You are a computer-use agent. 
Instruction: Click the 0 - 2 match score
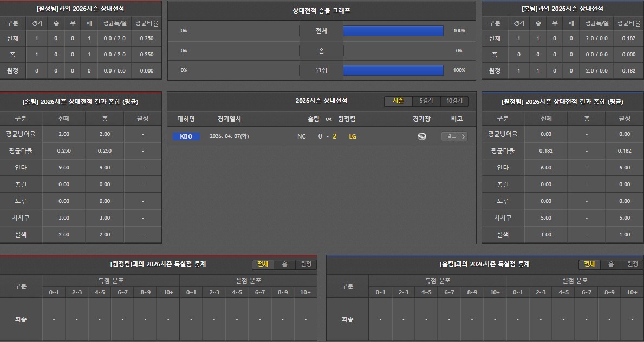tap(327, 136)
